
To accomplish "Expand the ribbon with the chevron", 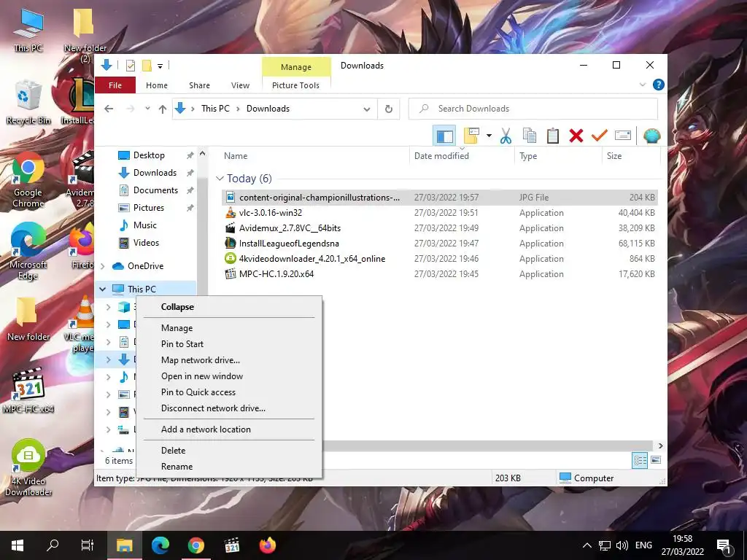I will tap(642, 85).
